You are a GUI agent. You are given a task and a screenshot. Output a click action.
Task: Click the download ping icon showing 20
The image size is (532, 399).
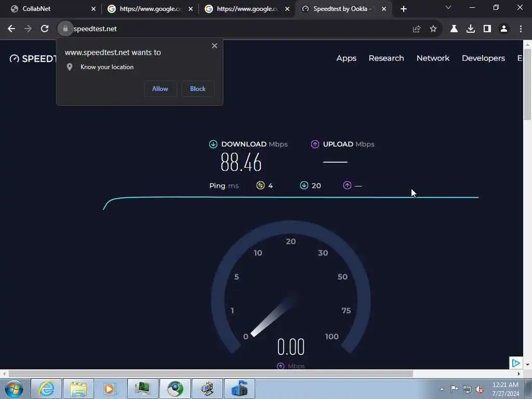point(304,185)
